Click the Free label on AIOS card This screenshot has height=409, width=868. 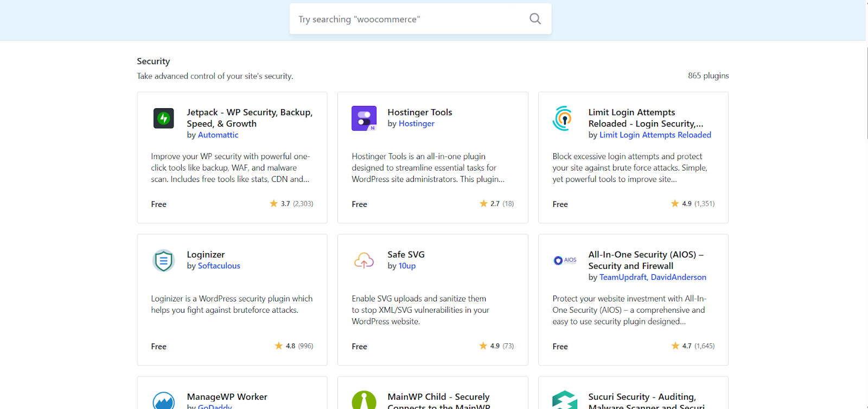coord(560,347)
